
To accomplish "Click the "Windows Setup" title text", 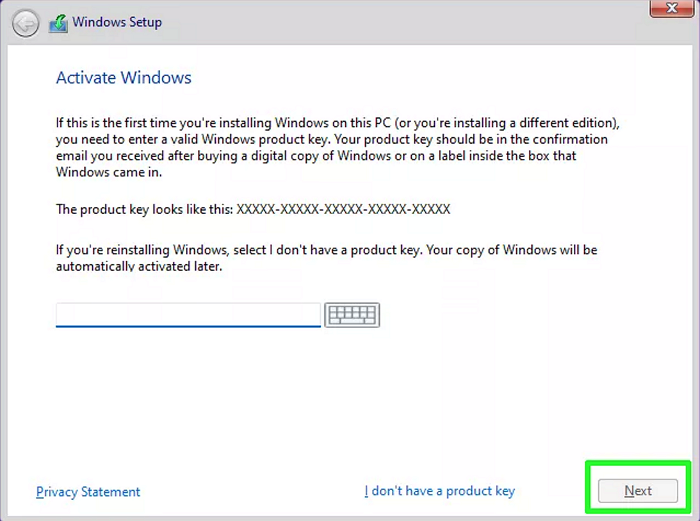I will pyautogui.click(x=117, y=22).
